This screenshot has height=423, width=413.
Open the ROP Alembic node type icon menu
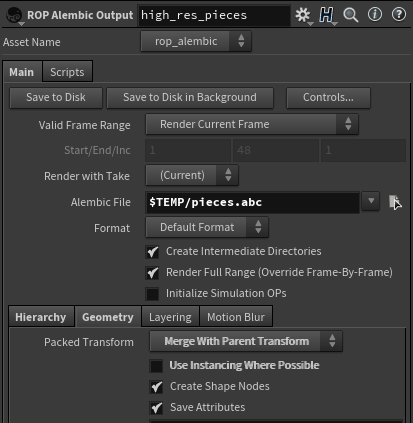15,15
